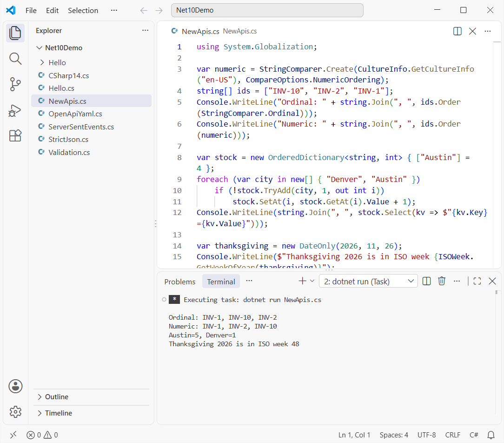Image resolution: width=504 pixels, height=443 pixels.
Task: Open the Explorer view in activity bar
Action: pos(15,33)
